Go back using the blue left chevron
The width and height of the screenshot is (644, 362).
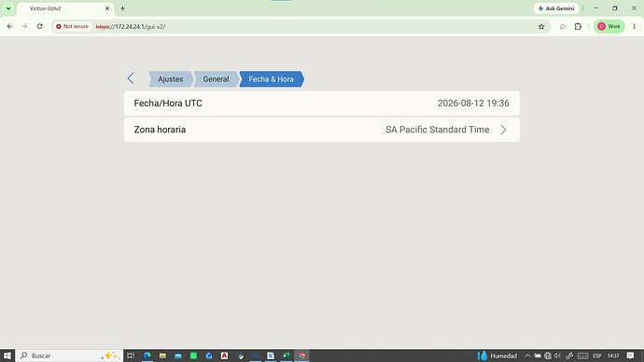pyautogui.click(x=131, y=78)
